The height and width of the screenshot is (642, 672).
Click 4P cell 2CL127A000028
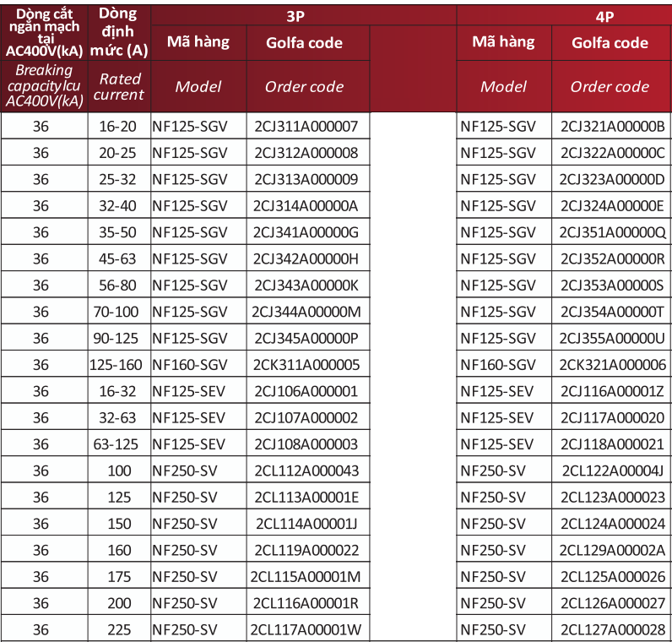(x=613, y=629)
